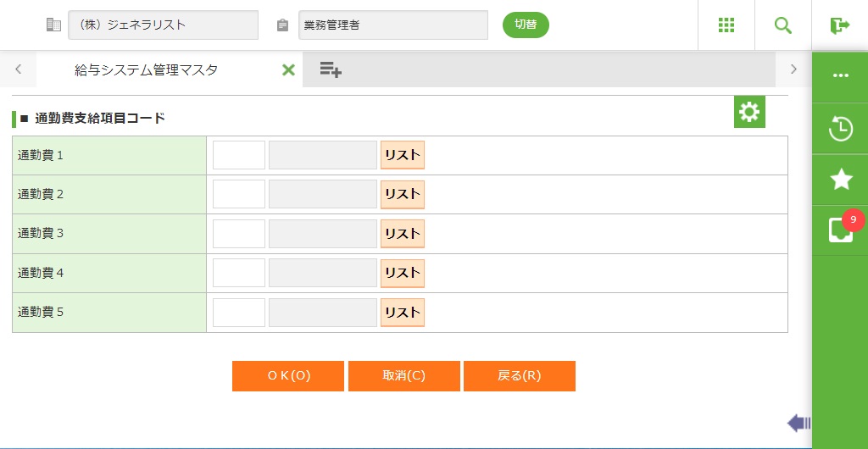Click the OK(O) button
This screenshot has width=868, height=449.
click(288, 376)
